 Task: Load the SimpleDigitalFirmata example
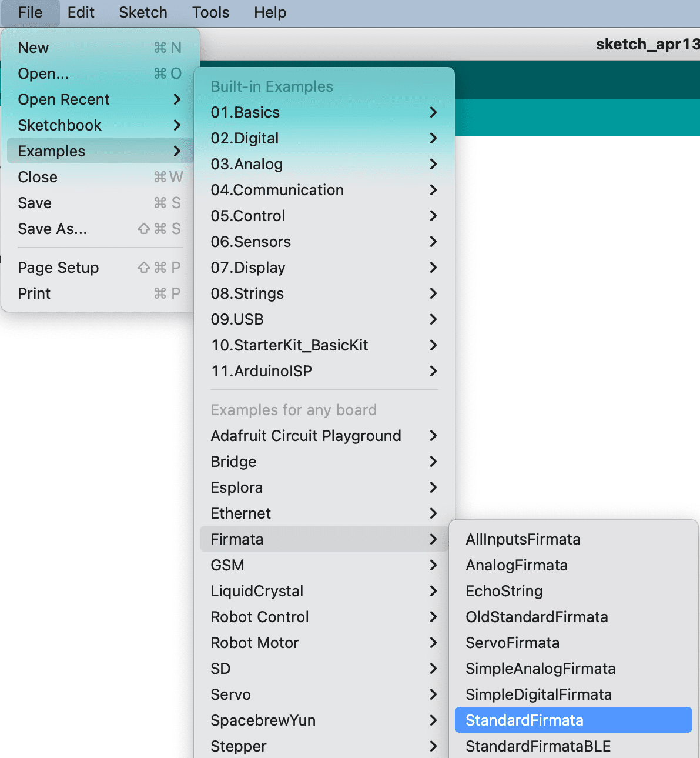(574, 694)
